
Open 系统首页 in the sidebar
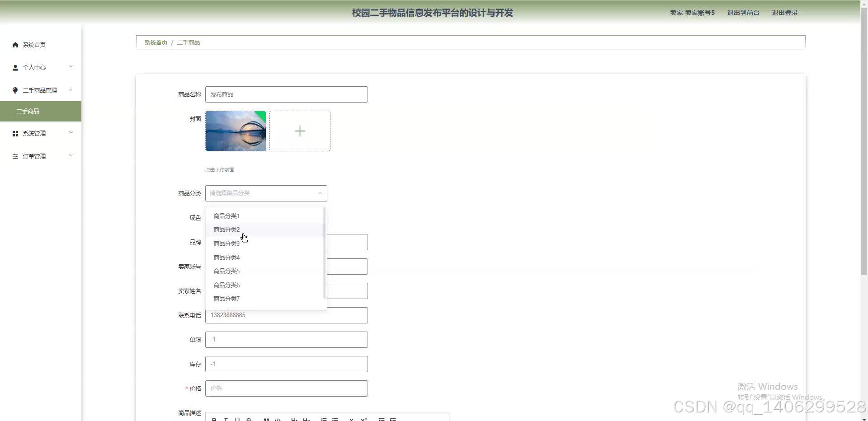pyautogui.click(x=41, y=45)
